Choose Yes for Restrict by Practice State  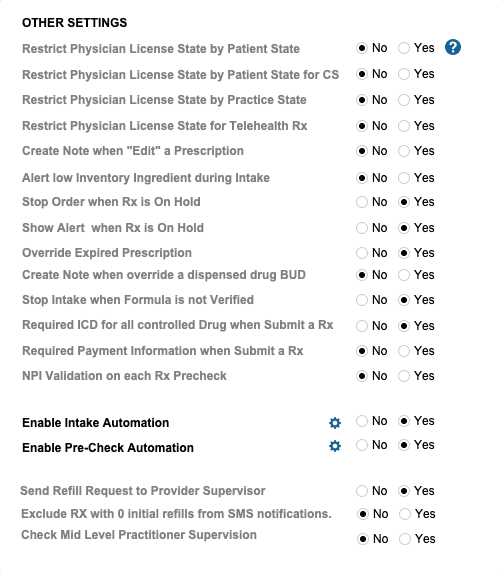(x=404, y=100)
